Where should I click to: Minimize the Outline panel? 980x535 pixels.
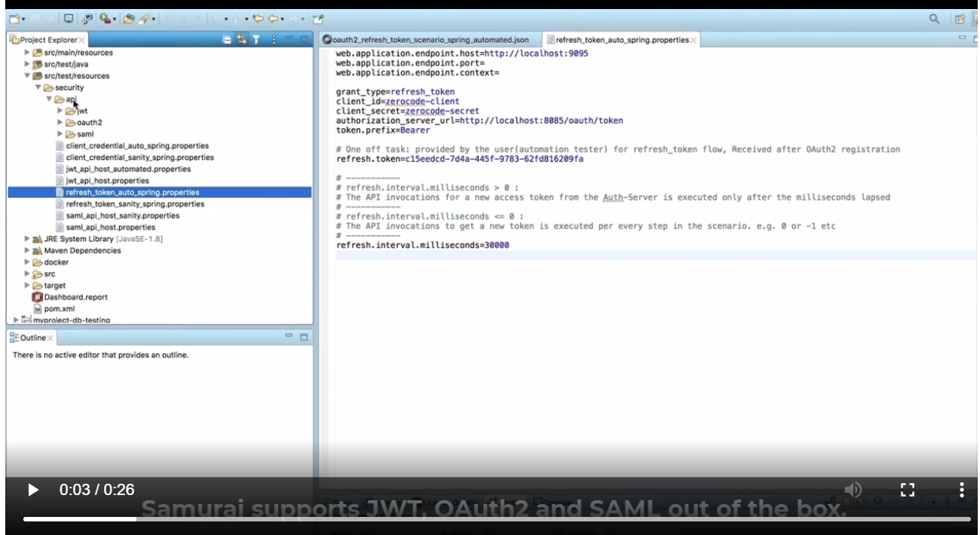click(289, 336)
